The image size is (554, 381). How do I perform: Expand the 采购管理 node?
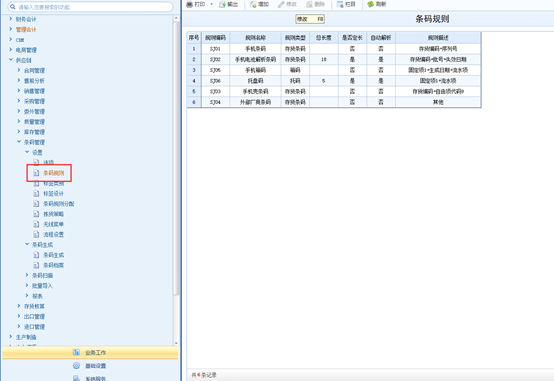(x=19, y=101)
